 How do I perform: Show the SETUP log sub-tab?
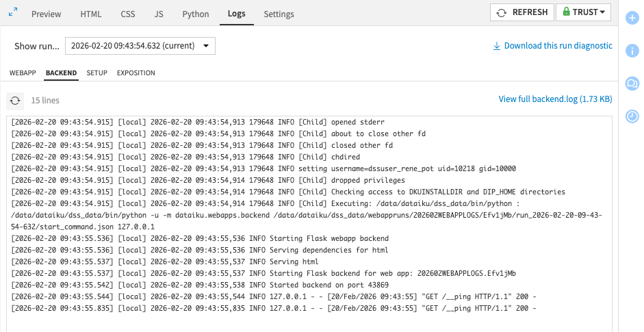point(96,73)
